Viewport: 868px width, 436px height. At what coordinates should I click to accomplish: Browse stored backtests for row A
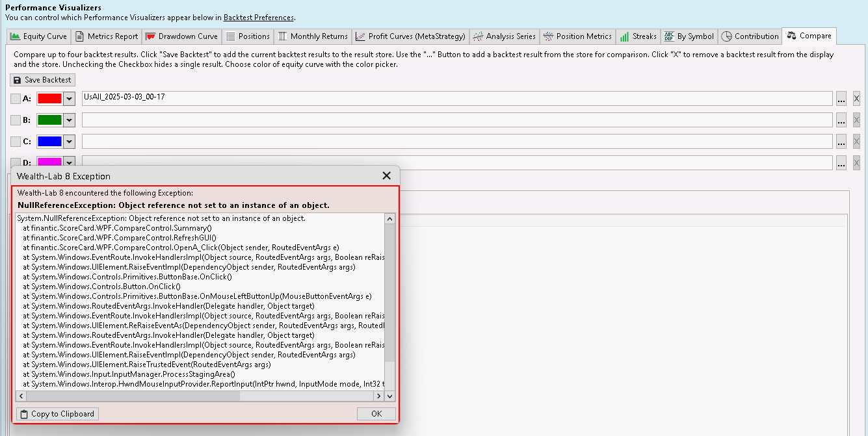pos(841,99)
